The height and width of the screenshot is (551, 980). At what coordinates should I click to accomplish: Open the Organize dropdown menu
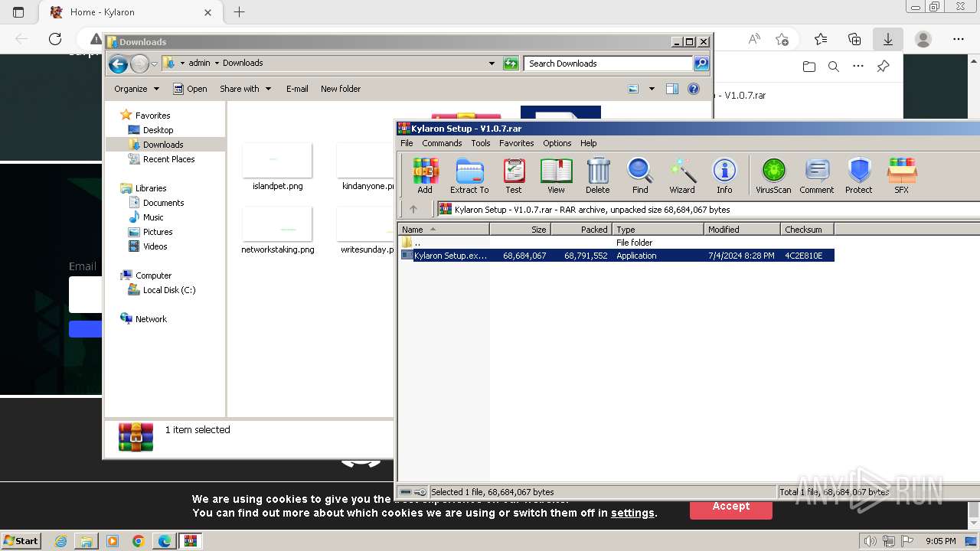coord(136,89)
